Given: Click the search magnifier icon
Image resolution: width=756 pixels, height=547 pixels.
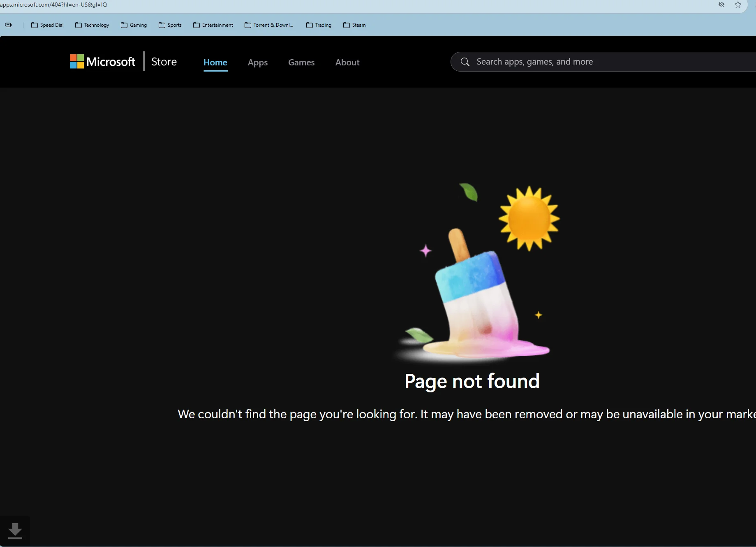Looking at the screenshot, I should (465, 62).
